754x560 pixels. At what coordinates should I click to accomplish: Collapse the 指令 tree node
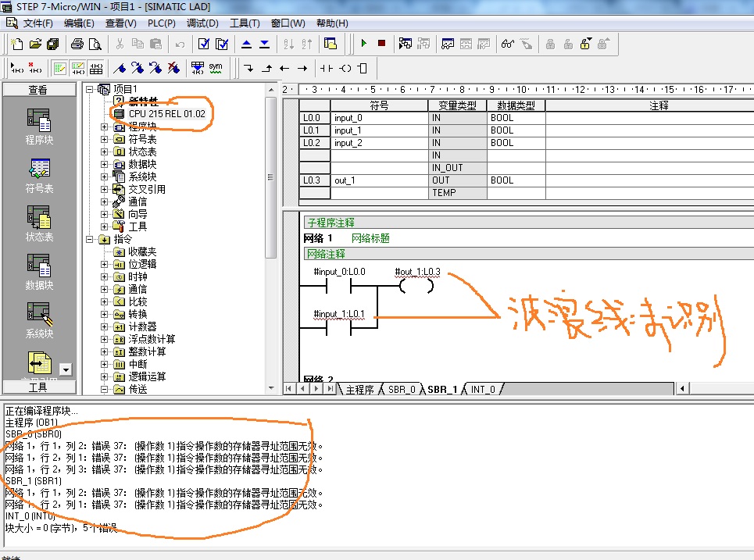click(x=89, y=239)
